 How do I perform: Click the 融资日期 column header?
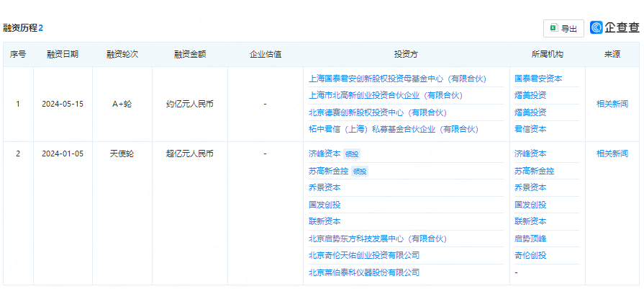pyautogui.click(x=63, y=54)
